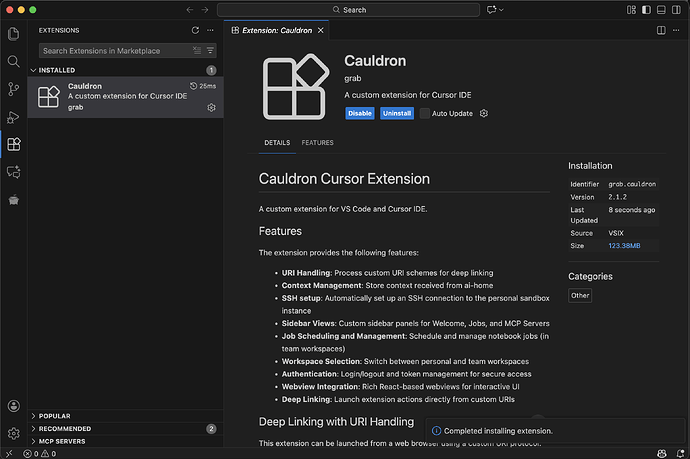The width and height of the screenshot is (690, 459).
Task: Open the notifications bell icon
Action: [x=680, y=453]
